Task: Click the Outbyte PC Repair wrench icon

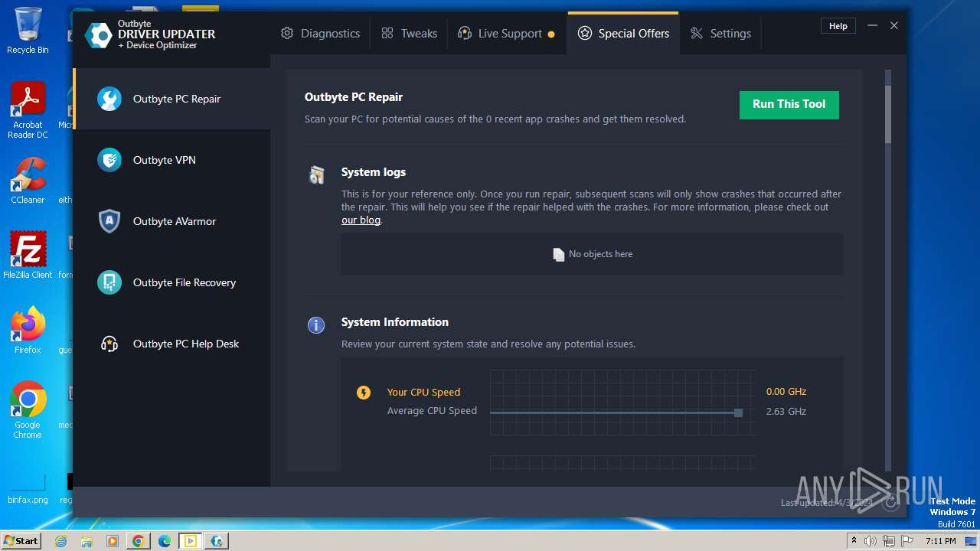Action: (x=109, y=99)
